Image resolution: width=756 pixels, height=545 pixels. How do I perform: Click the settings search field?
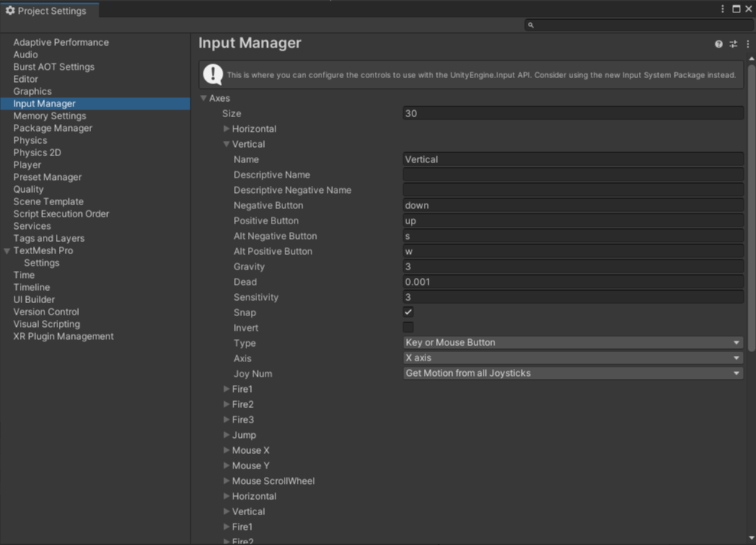(638, 25)
